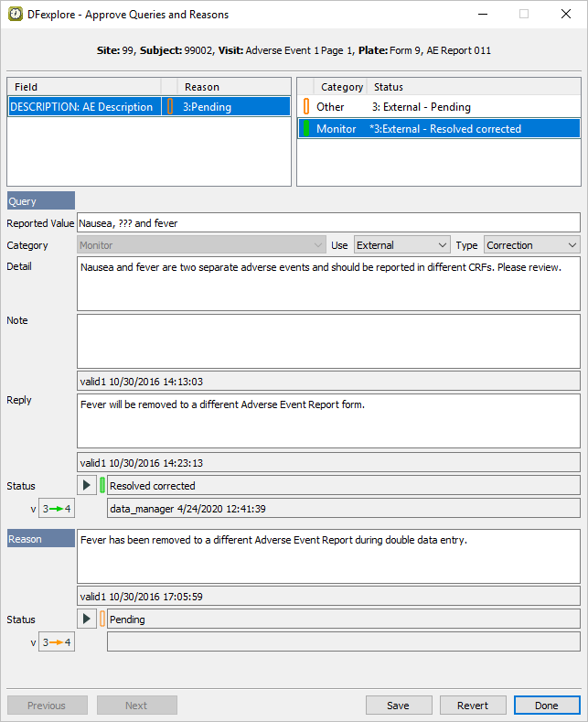588x722 pixels.
Task: Click the DFexplore app icon in title bar
Action: point(16,15)
